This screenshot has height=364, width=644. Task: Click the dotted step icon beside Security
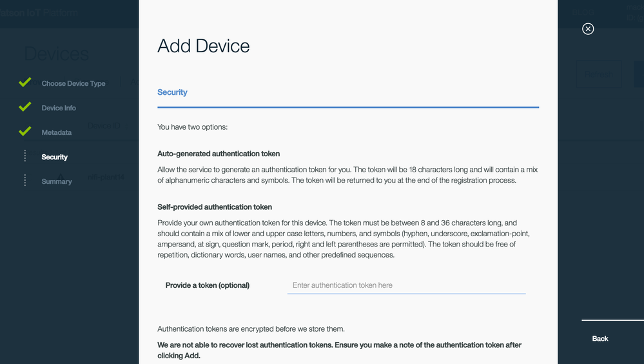click(x=25, y=156)
